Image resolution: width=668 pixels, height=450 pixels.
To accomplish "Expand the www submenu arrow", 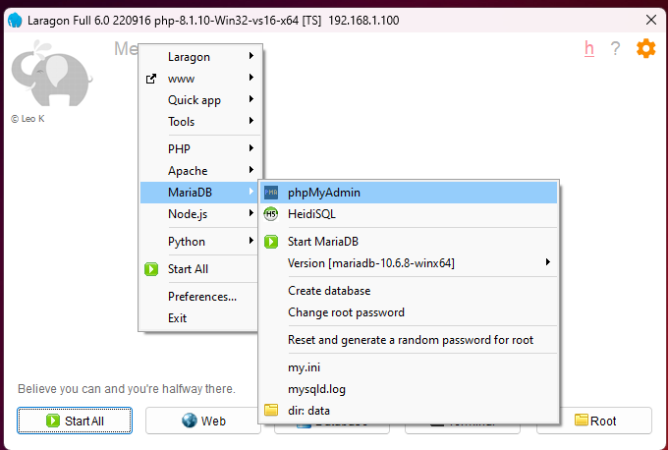I will [x=251, y=78].
